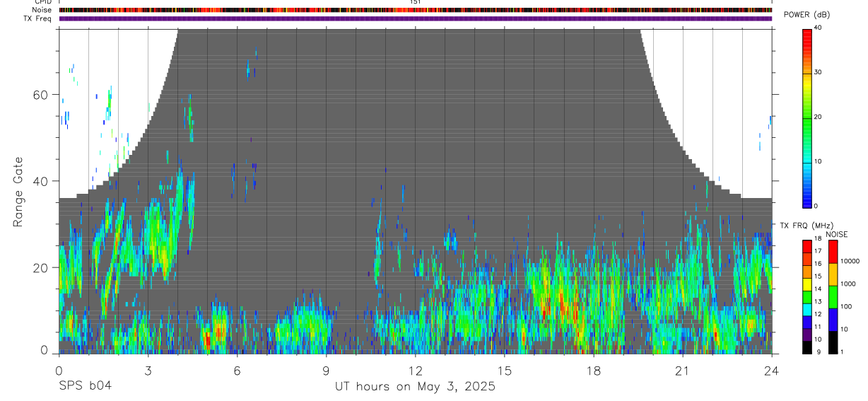Click UT hours axis tick label 18
This screenshot has width=868, height=401.
click(x=594, y=370)
